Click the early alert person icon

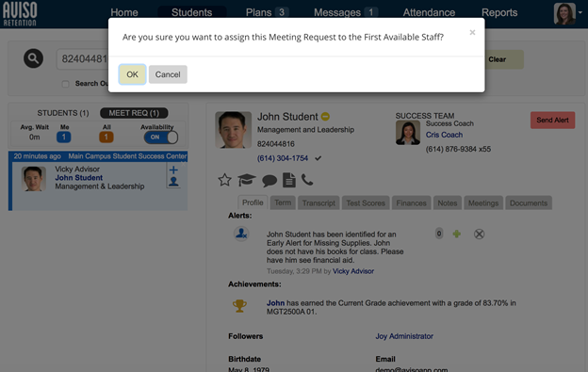(241, 234)
